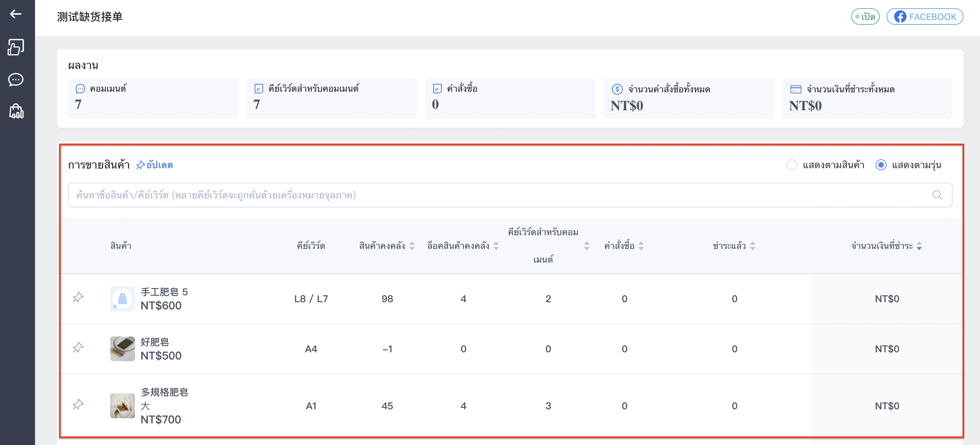Select the แสดงตามสินค้า radio option
This screenshot has width=980, height=445.
point(792,165)
